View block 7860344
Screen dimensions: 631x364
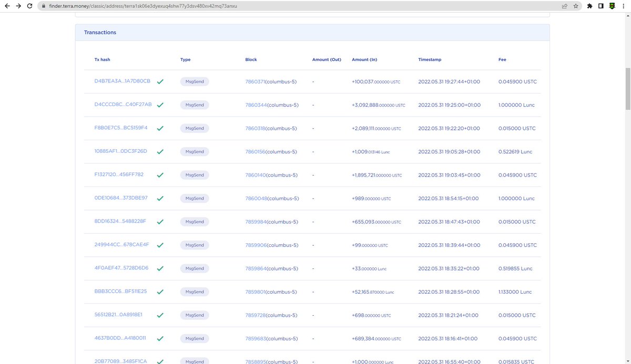click(x=256, y=105)
